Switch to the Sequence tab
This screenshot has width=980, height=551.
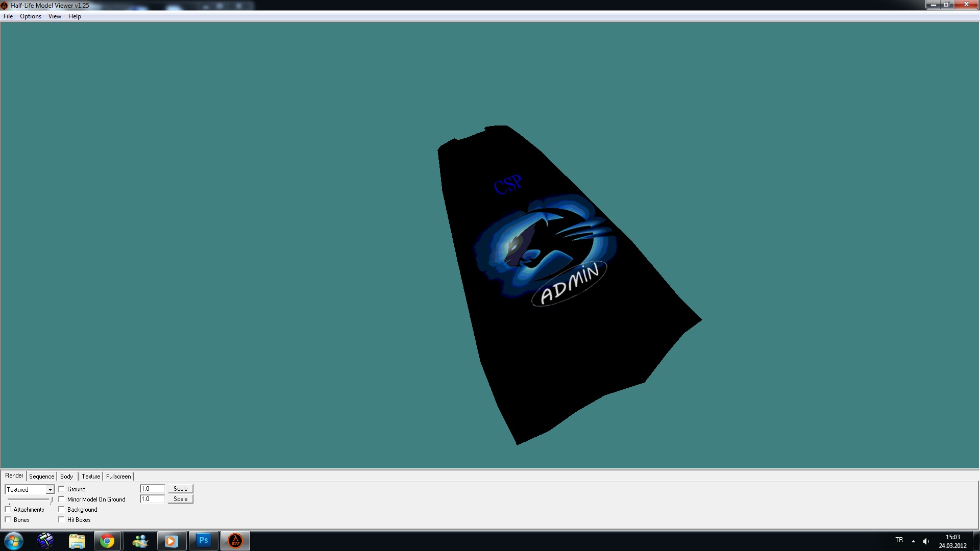point(41,477)
